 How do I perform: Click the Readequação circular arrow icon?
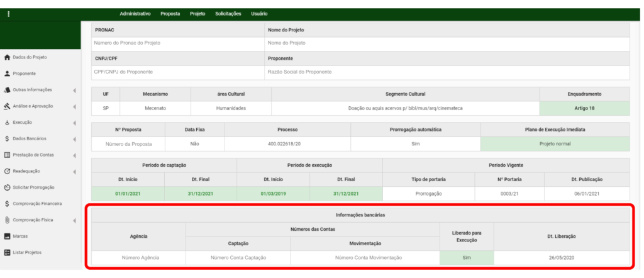click(7, 171)
